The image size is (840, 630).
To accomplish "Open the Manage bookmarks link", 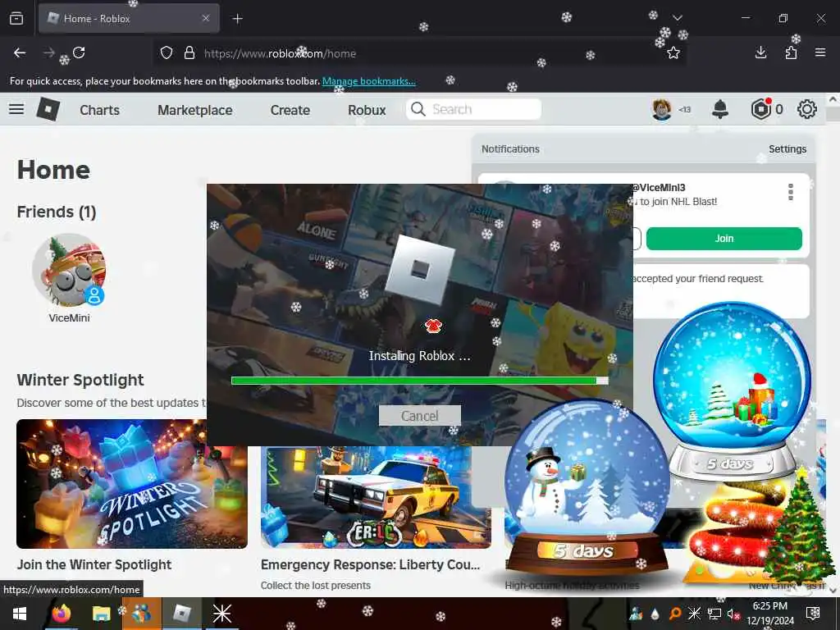I will pos(368,81).
